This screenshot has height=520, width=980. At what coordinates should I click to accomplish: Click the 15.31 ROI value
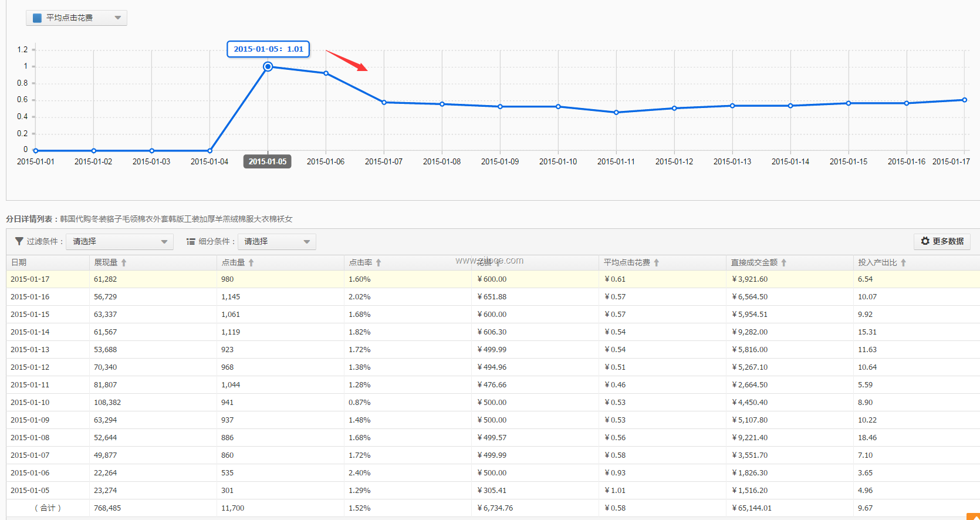(867, 332)
